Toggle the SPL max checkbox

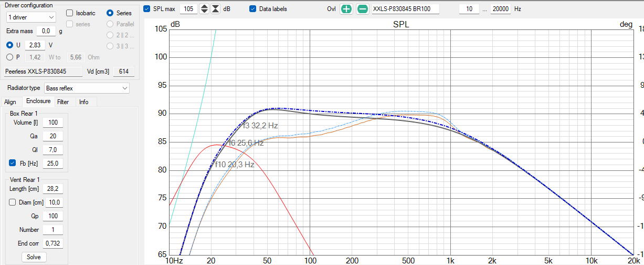[147, 9]
